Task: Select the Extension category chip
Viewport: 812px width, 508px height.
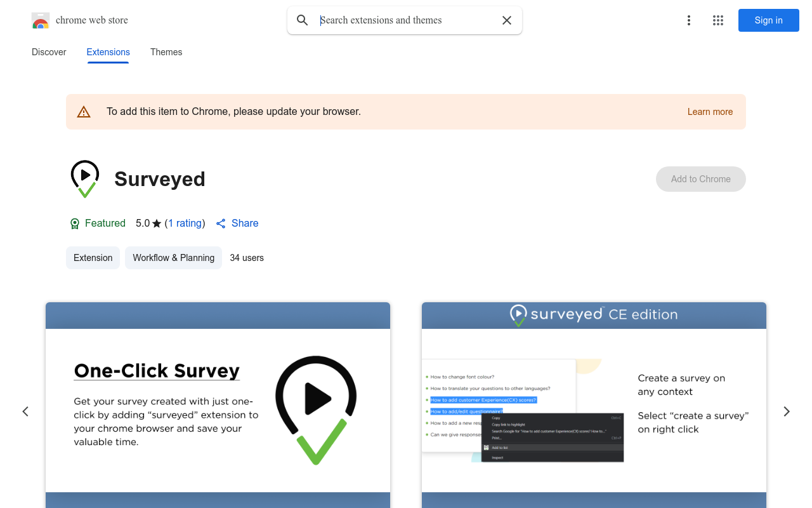Action: pyautogui.click(x=93, y=258)
